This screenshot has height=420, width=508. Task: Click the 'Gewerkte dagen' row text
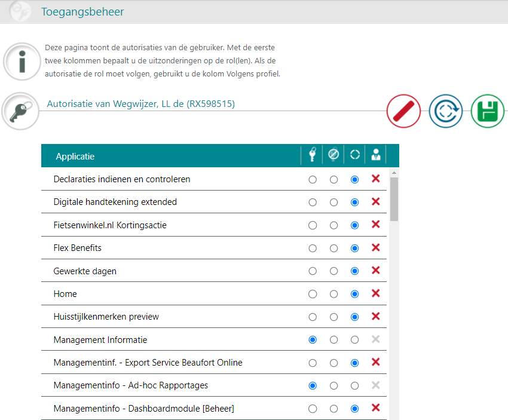[85, 271]
